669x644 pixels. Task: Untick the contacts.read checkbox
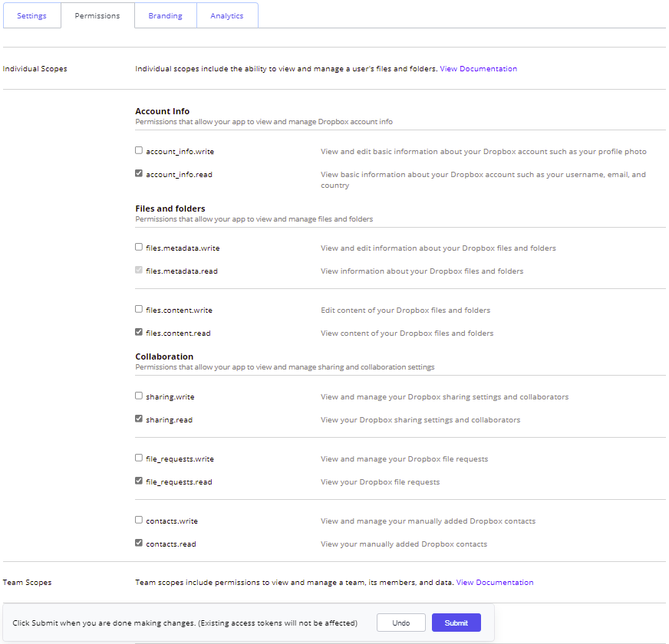point(139,544)
